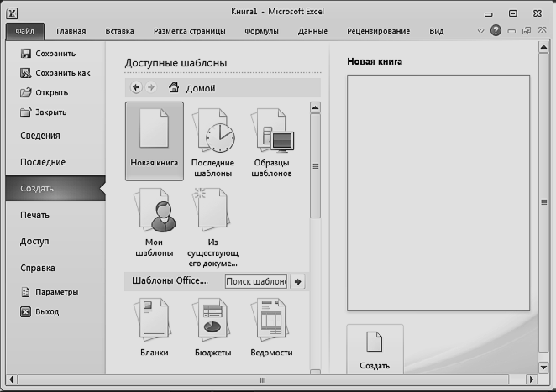Click the Создать button under preview

point(375,348)
